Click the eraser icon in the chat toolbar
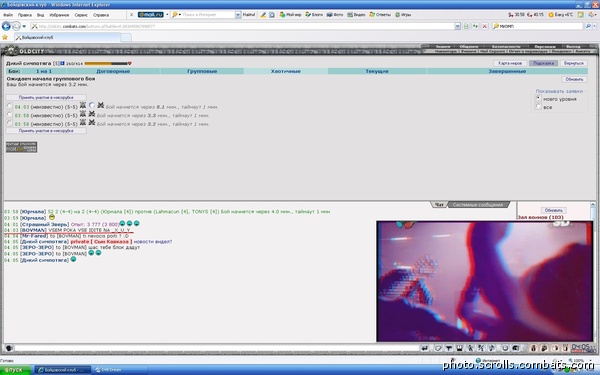The image size is (600, 375). click(x=439, y=348)
